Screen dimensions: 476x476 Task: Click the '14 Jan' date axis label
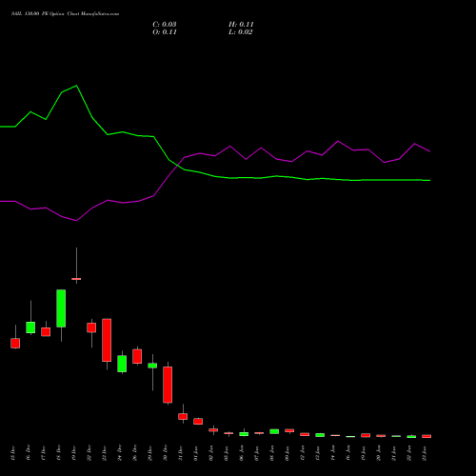click(333, 453)
